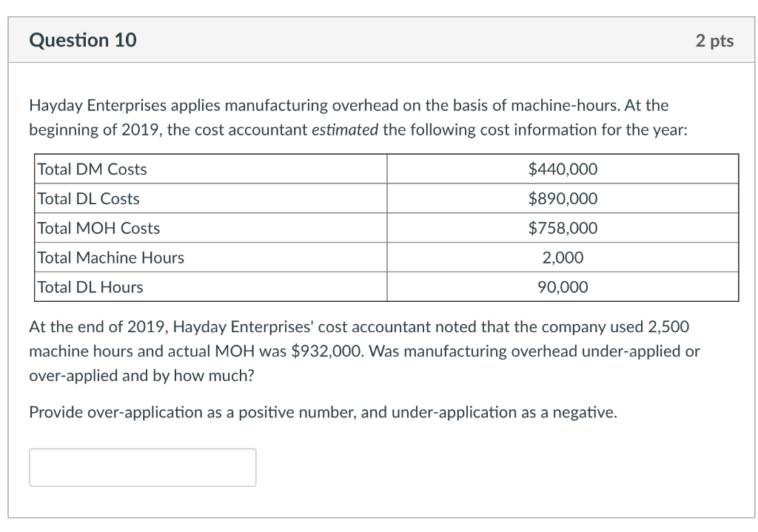Click the $440,000 value cell
The height and width of the screenshot is (532, 758).
[563, 169]
